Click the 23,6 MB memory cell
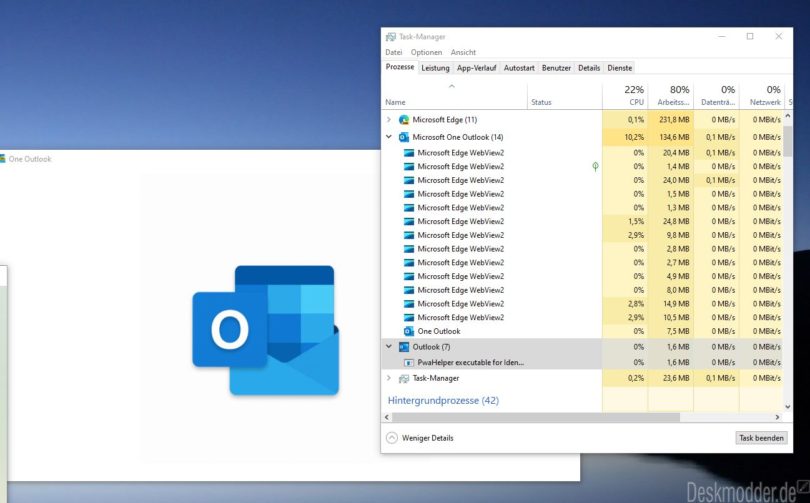This screenshot has width=810, height=503. click(x=671, y=379)
